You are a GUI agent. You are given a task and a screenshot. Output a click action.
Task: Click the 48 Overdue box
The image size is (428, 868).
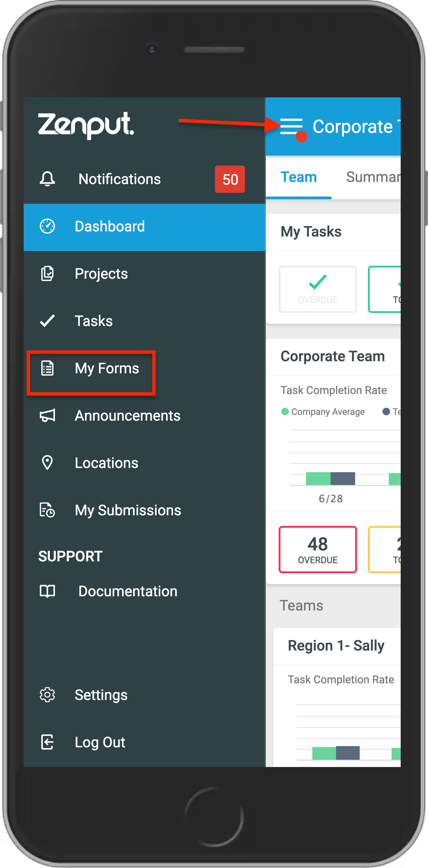point(318,549)
